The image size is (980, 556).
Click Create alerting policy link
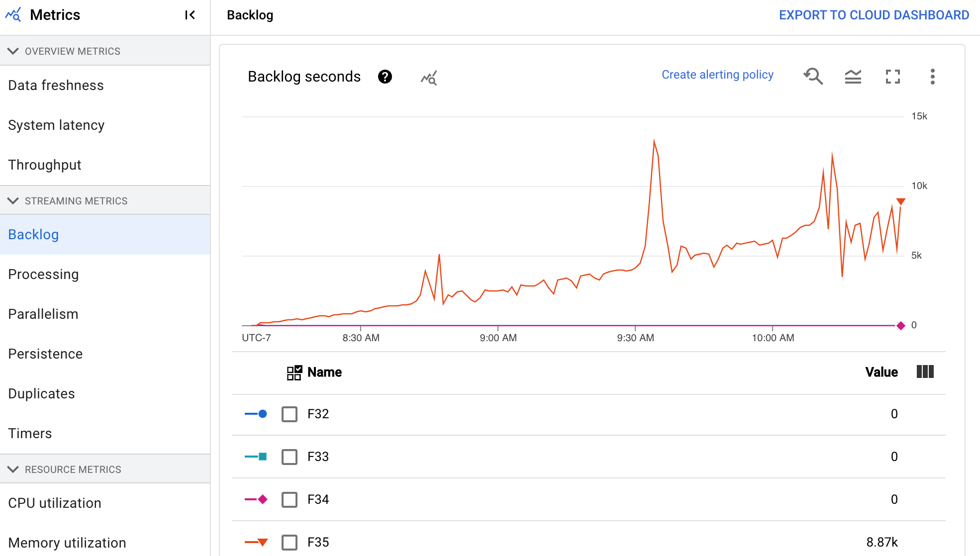717,76
